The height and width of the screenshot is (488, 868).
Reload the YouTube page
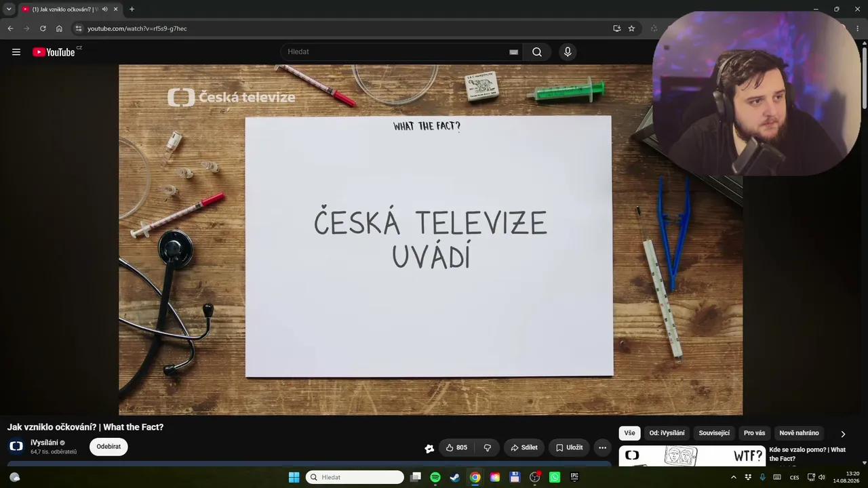[43, 28]
